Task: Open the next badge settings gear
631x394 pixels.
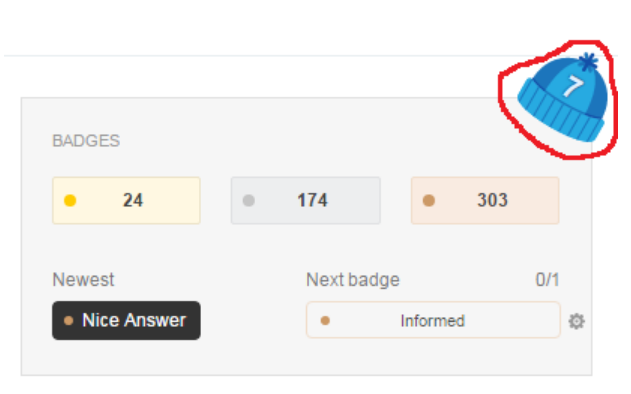Action: (576, 322)
